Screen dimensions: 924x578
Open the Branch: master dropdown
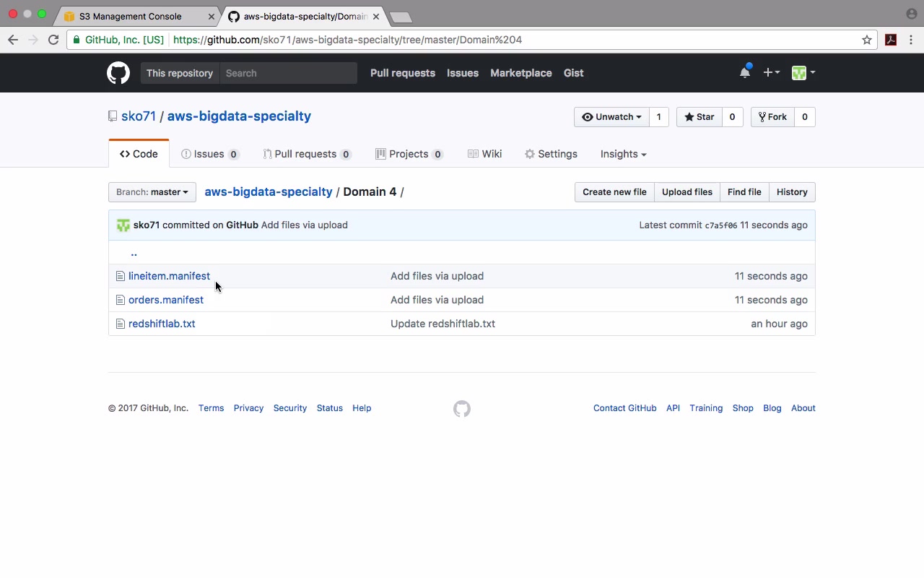152,192
